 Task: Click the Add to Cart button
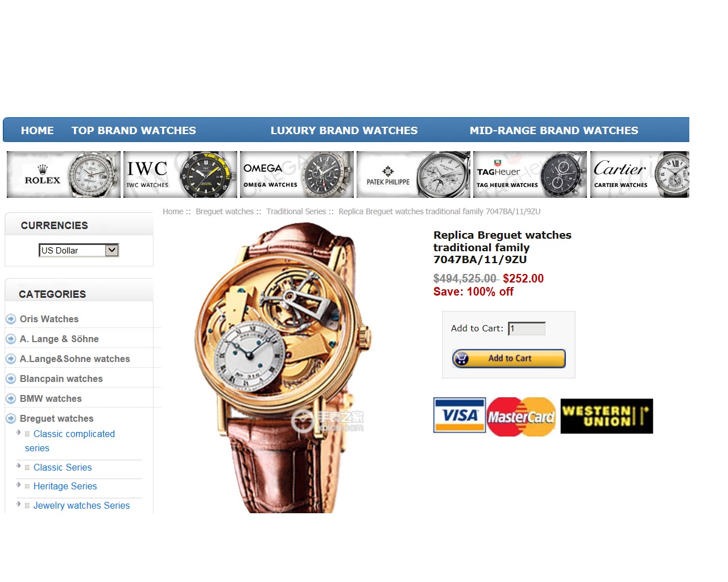pos(509,359)
